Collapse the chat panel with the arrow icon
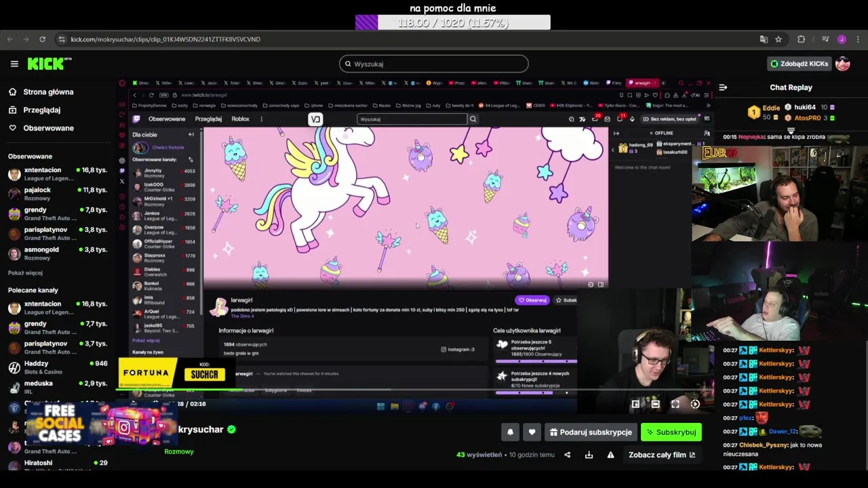868x488 pixels. 723,87
